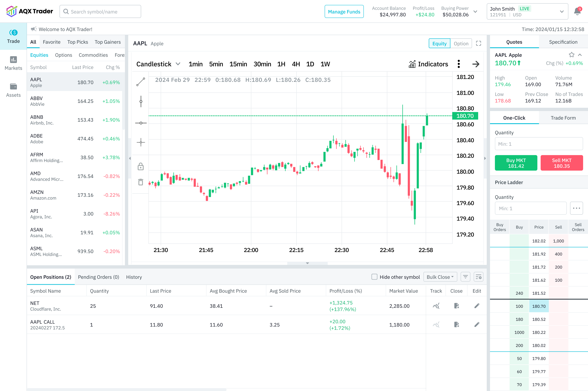Add AAPL to favorites with the star

[571, 55]
